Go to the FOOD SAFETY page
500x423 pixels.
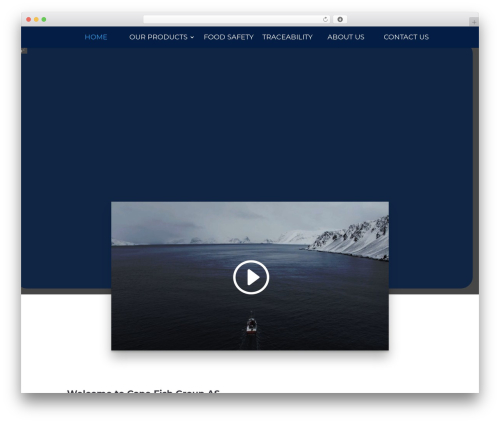click(x=228, y=37)
